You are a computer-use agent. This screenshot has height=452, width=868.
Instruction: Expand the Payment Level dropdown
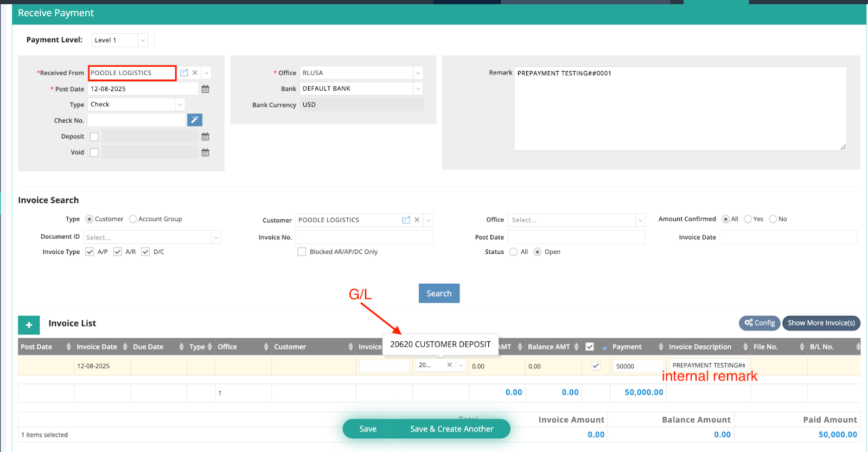pyautogui.click(x=142, y=40)
